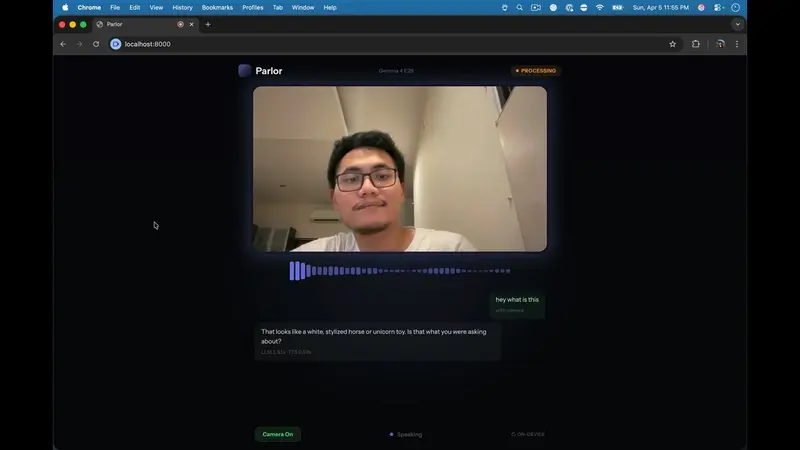Click the clock icon at menu bar end
Screen dimensions: 800x450
(735, 8)
